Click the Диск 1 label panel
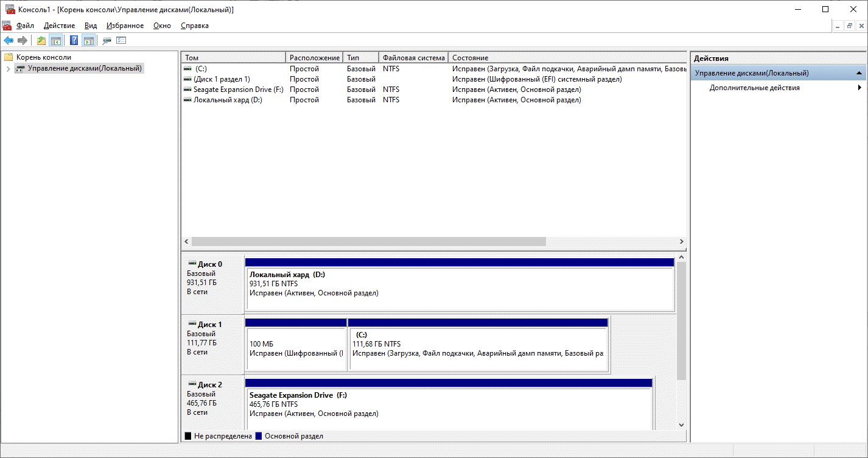 213,344
